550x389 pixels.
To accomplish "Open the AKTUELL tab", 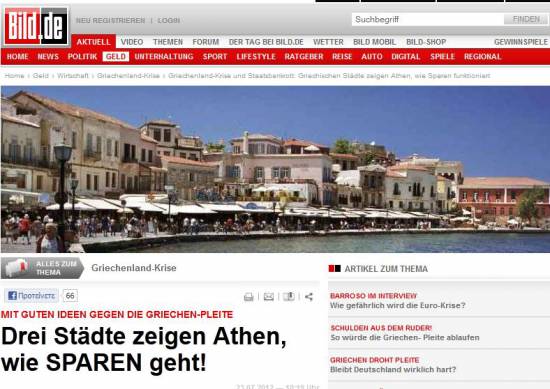I will tap(94, 42).
